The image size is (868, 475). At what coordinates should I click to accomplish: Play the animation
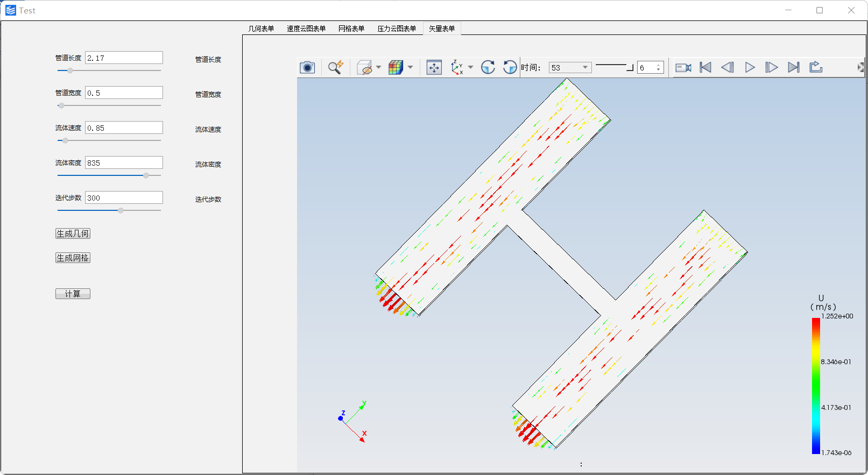(750, 67)
